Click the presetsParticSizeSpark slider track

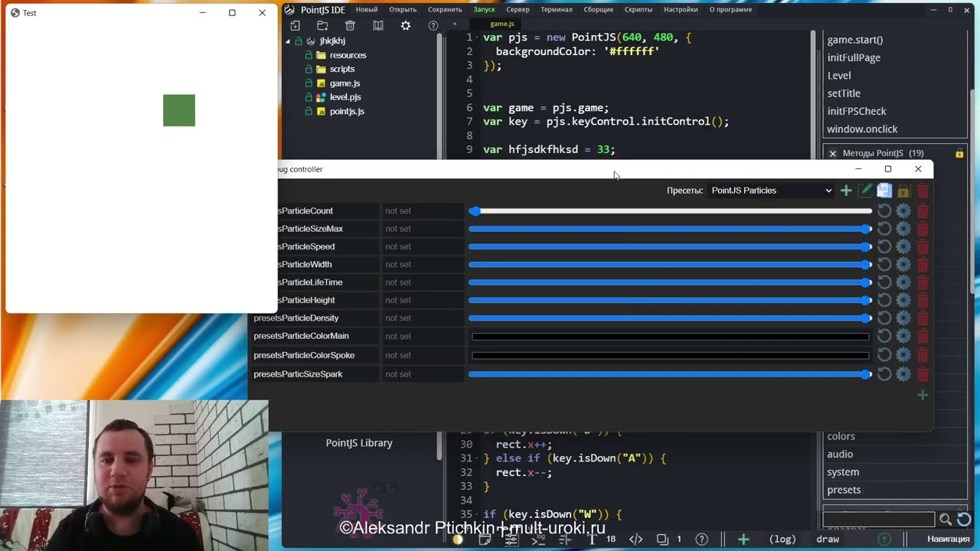(x=670, y=374)
